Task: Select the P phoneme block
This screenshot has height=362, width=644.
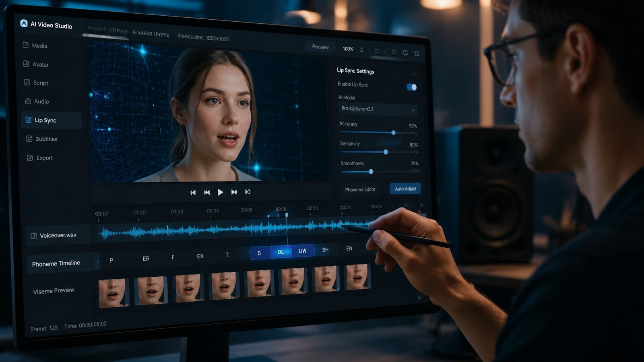Action: 111,260
